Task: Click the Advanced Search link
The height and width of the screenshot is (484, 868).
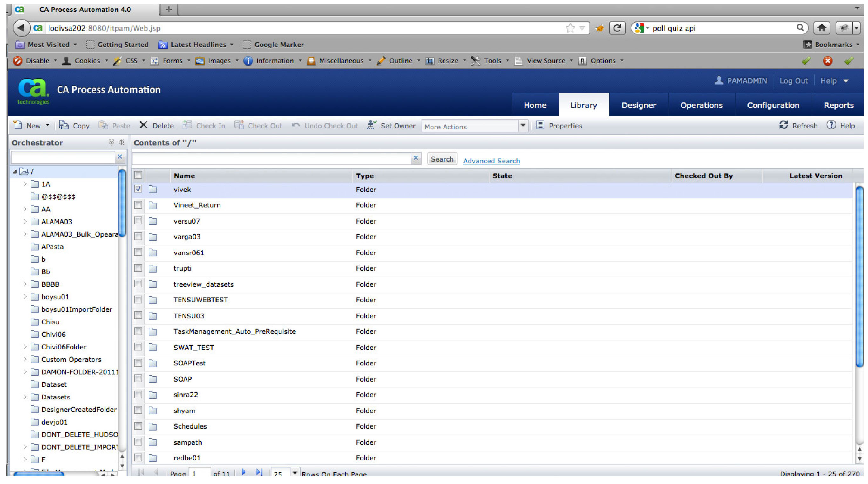Action: pyautogui.click(x=491, y=161)
